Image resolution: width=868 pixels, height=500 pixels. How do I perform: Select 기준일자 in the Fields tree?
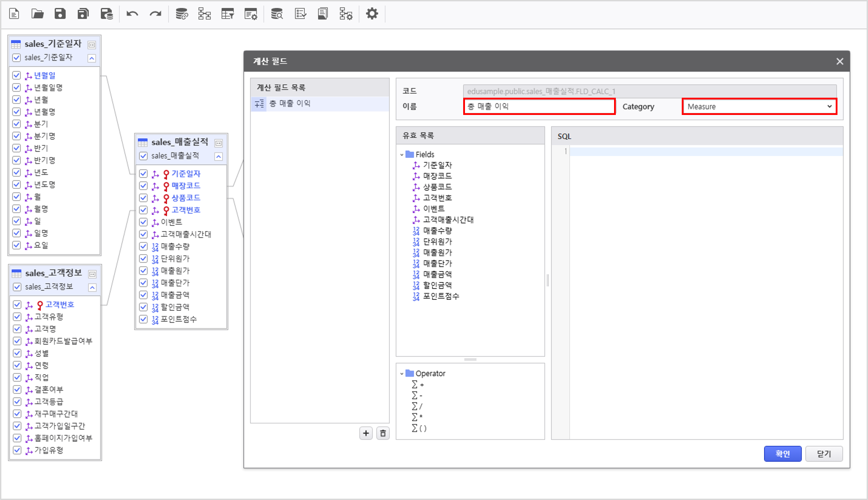pos(437,165)
